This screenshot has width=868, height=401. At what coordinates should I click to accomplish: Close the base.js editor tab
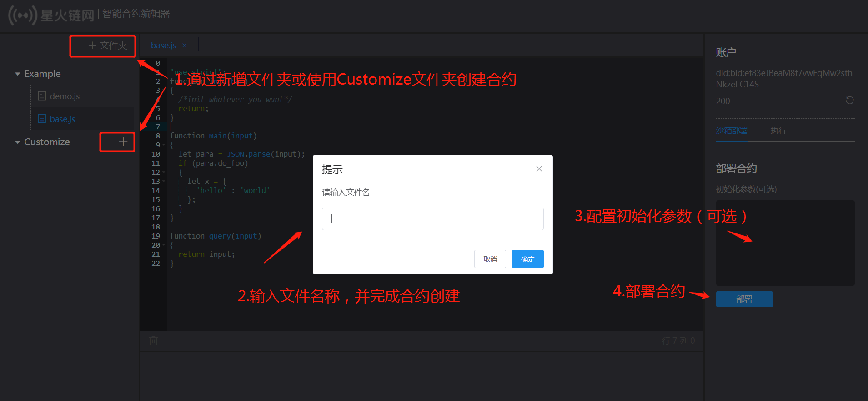click(185, 46)
